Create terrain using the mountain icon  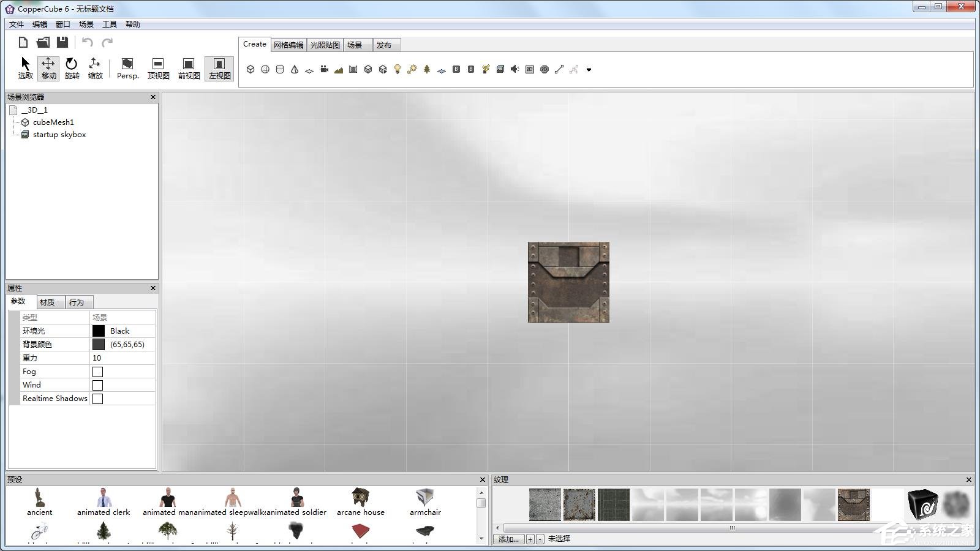[x=339, y=70]
